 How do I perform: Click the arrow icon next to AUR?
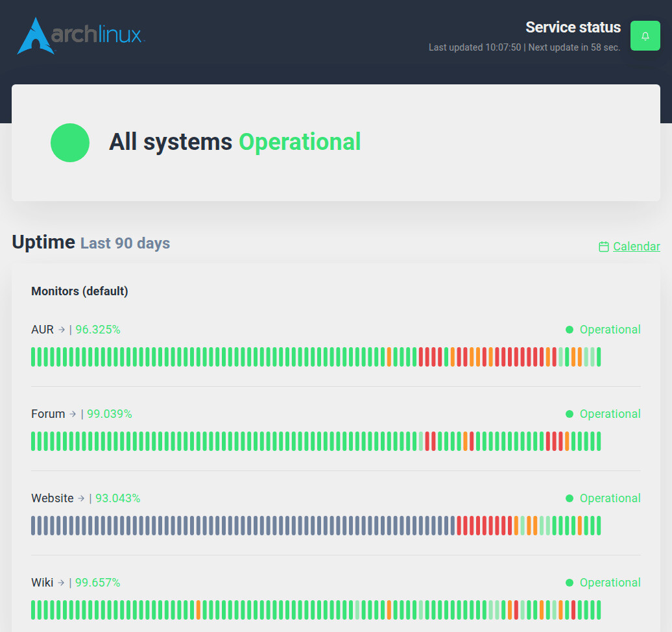[62, 329]
